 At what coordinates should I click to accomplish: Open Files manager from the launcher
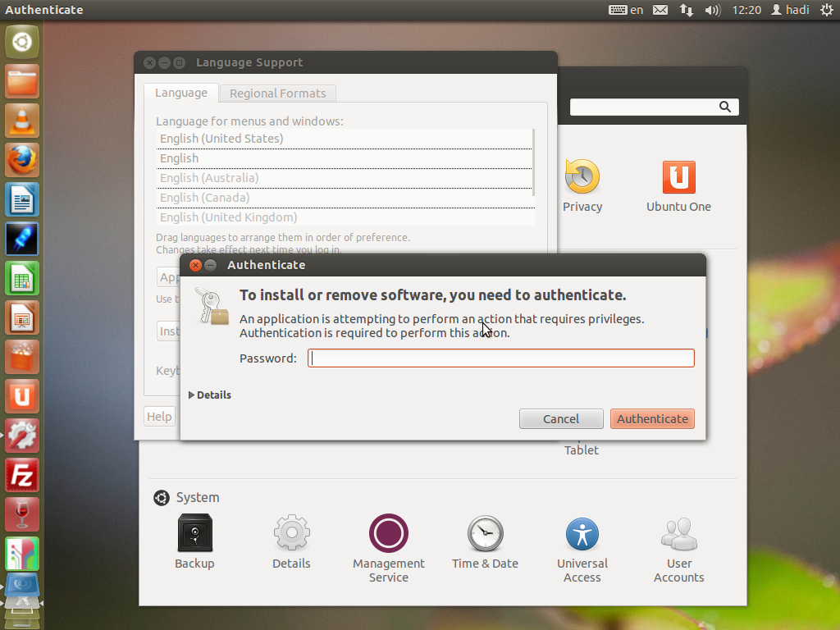22,81
